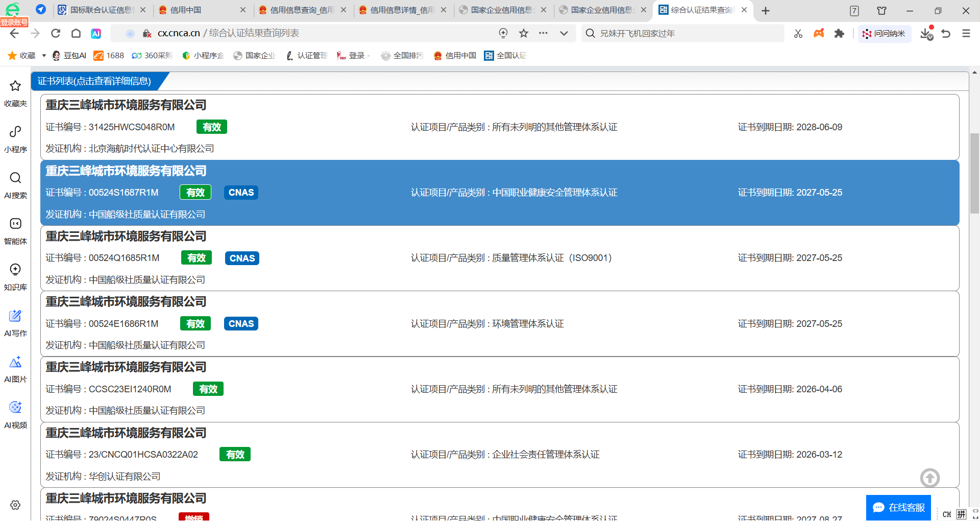Open the 智能体 sidebar tool
Screen dimensions: 980x521
(x=15, y=230)
